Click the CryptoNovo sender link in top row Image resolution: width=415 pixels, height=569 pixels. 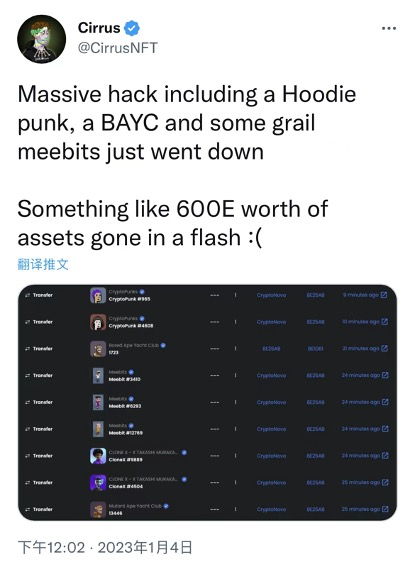tap(271, 295)
